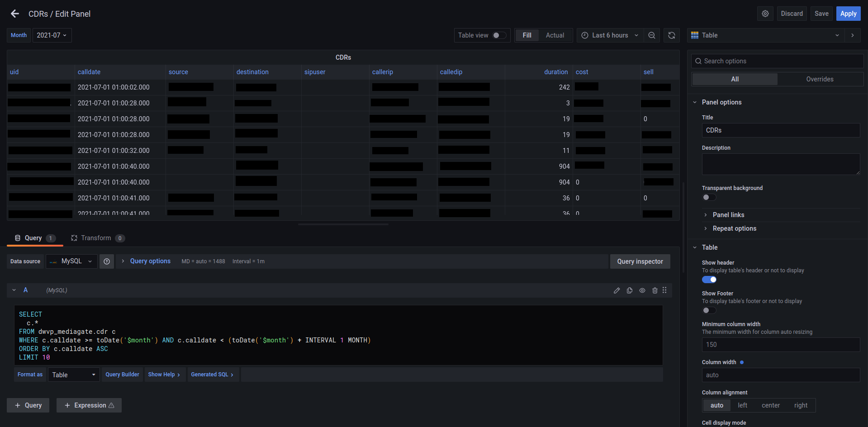Turn on Transparent background
The width and height of the screenshot is (868, 427).
(709, 197)
